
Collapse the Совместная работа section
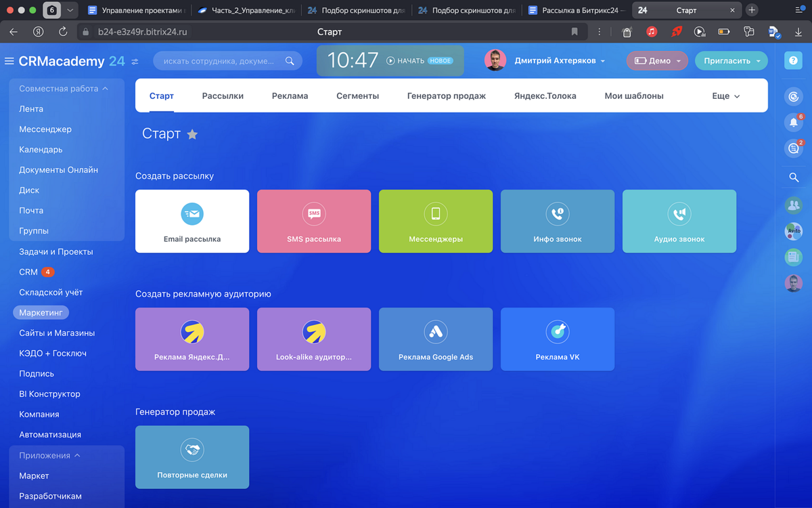tap(64, 89)
